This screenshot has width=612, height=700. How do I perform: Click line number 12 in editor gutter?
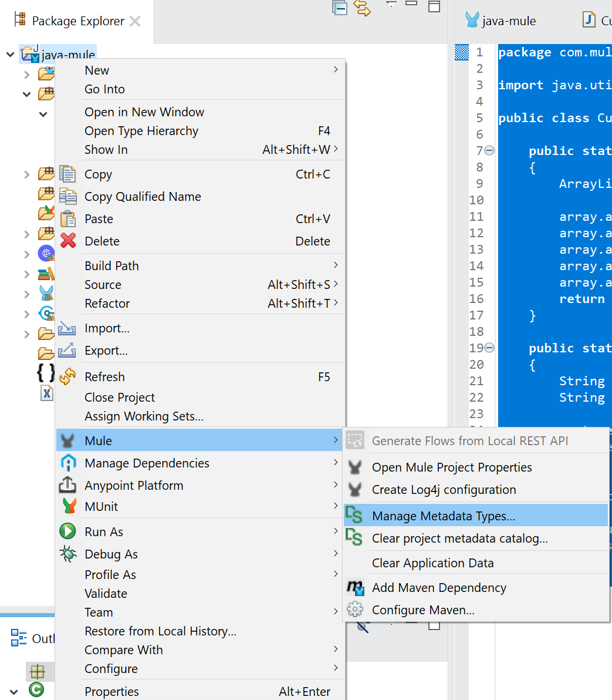(x=476, y=233)
